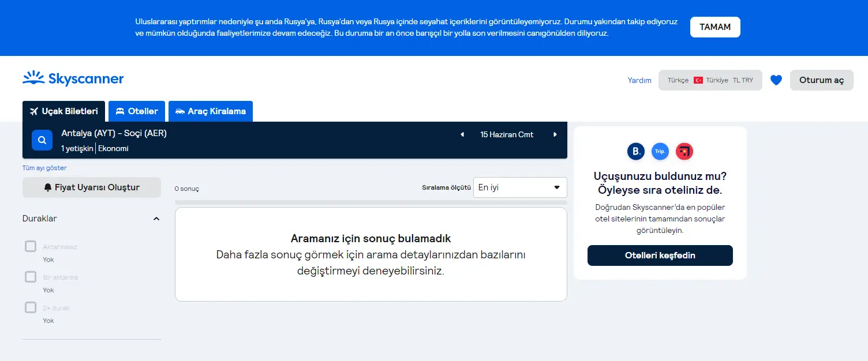Click the Trip.com partner icon
This screenshot has width=868, height=361.
(x=660, y=152)
